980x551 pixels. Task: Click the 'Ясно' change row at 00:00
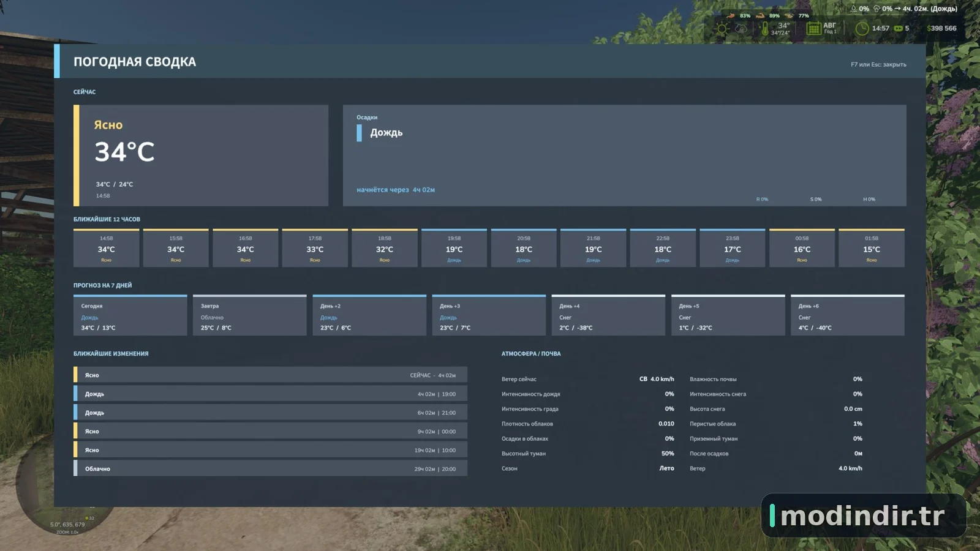click(270, 431)
